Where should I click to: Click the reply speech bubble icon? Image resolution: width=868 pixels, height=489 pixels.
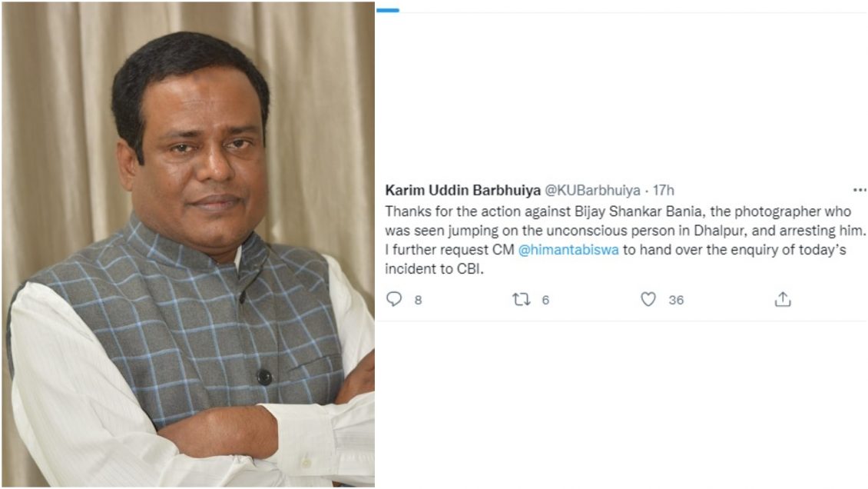tap(394, 299)
